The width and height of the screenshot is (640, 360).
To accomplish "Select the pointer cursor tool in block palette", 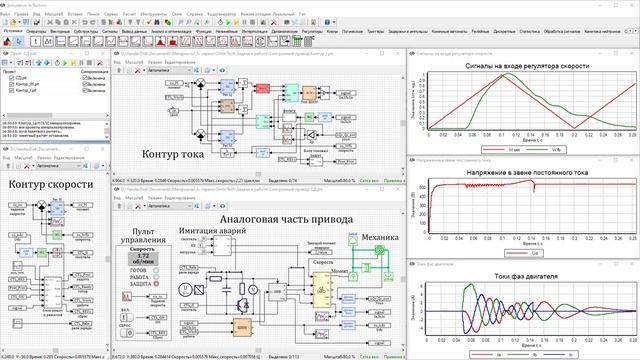I will coord(19,41).
